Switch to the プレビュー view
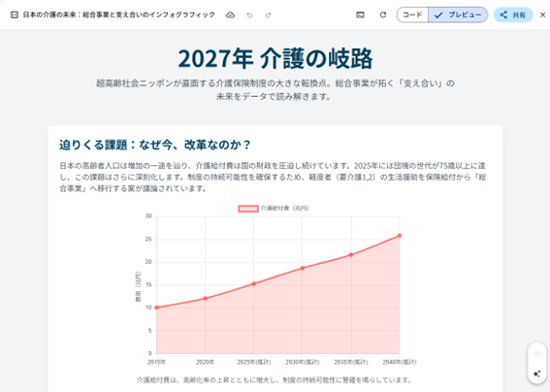This screenshot has width=550, height=392. coord(458,15)
